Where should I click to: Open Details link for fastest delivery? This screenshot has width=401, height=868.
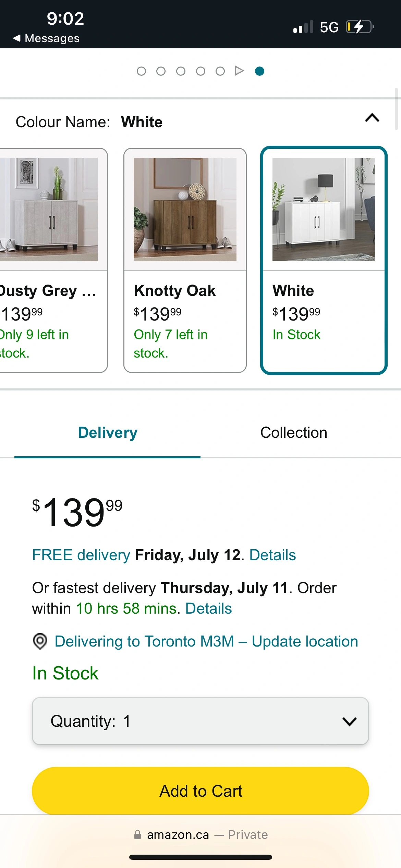208,608
